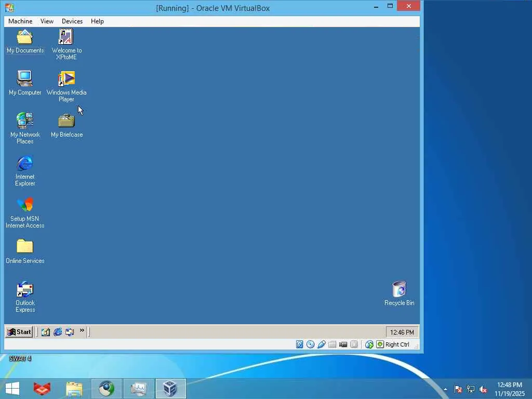Select the Welcome to XPtoME shortcut
The image size is (532, 399).
click(x=66, y=45)
